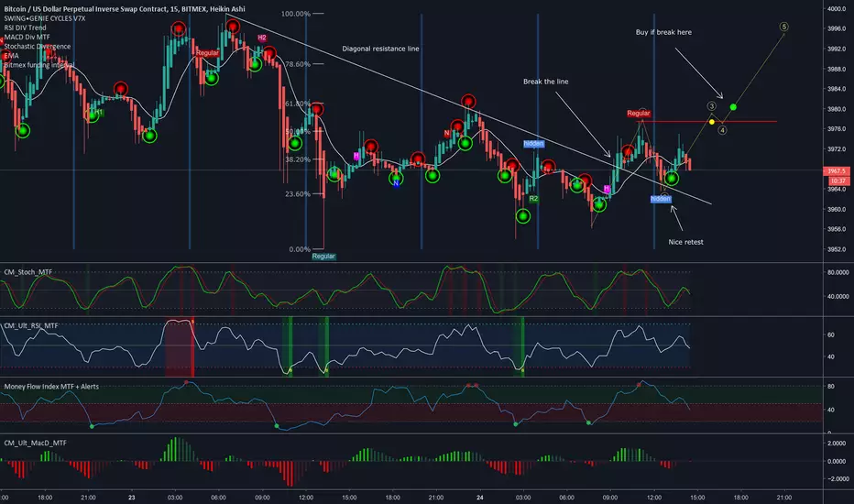Select the MACD Div MTF indicator legend
Viewport: 854px width, 504px height.
coord(27,37)
